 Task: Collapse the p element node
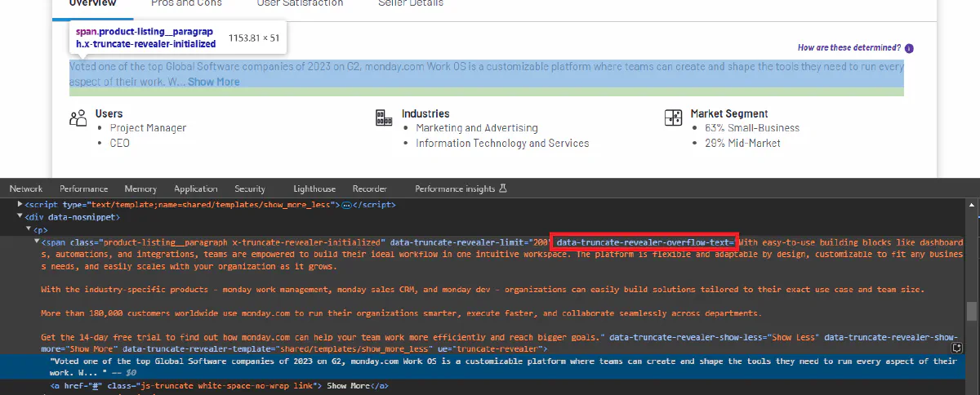(x=29, y=230)
